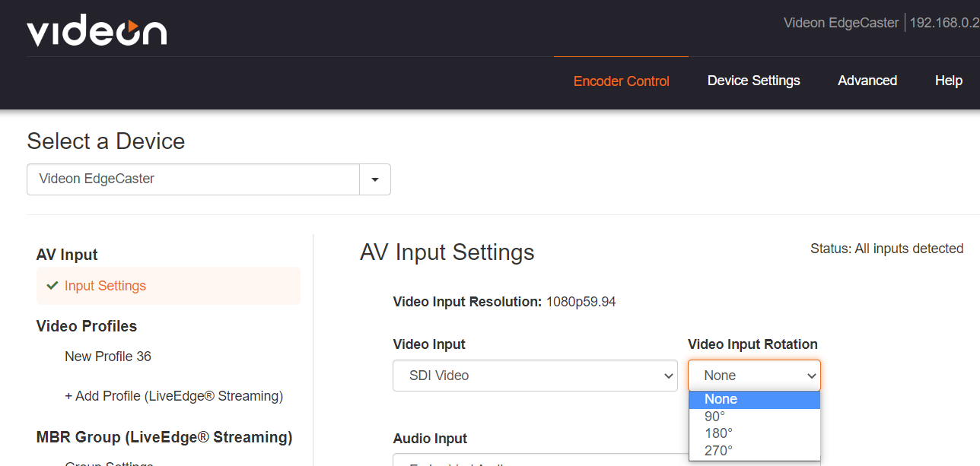Viewport: 980px width, 466px height.
Task: Click the 192.168.0.2 IP address text
Action: pyautogui.click(x=944, y=23)
